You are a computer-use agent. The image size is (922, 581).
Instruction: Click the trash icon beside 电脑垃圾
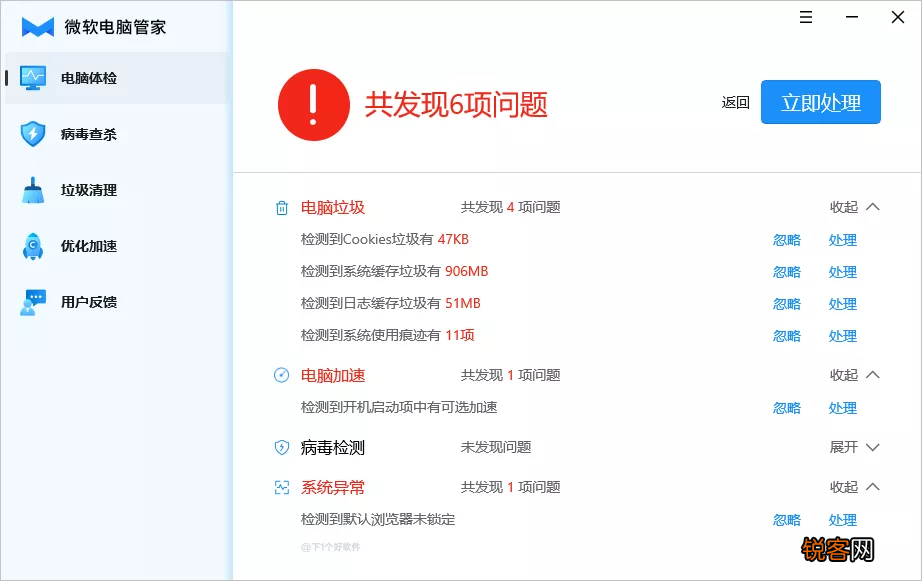click(x=281, y=207)
